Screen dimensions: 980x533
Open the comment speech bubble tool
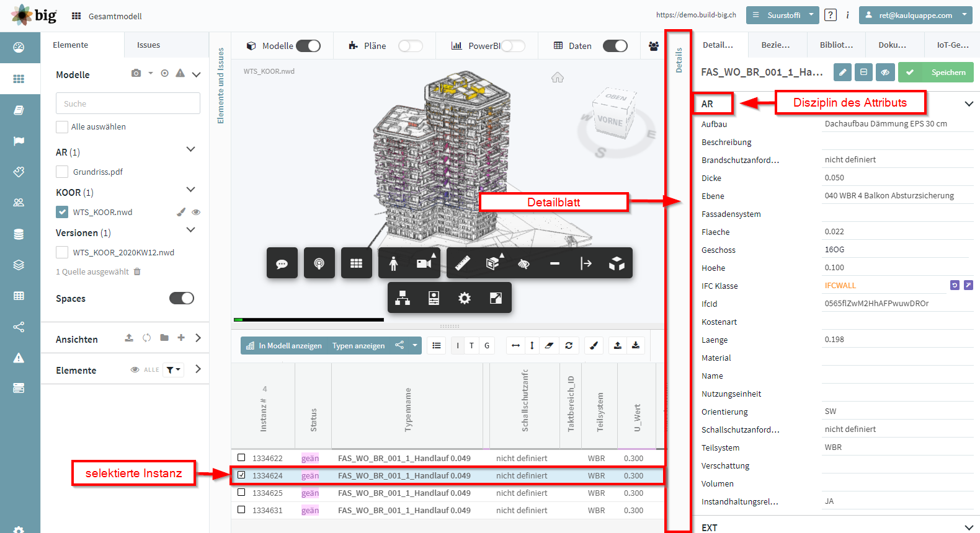tap(282, 263)
